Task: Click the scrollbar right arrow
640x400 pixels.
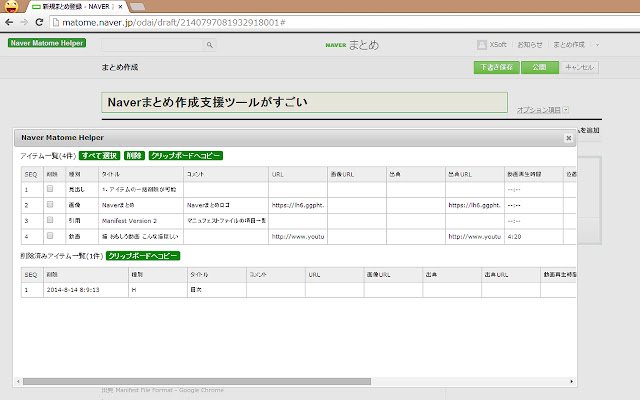Action: point(571,382)
